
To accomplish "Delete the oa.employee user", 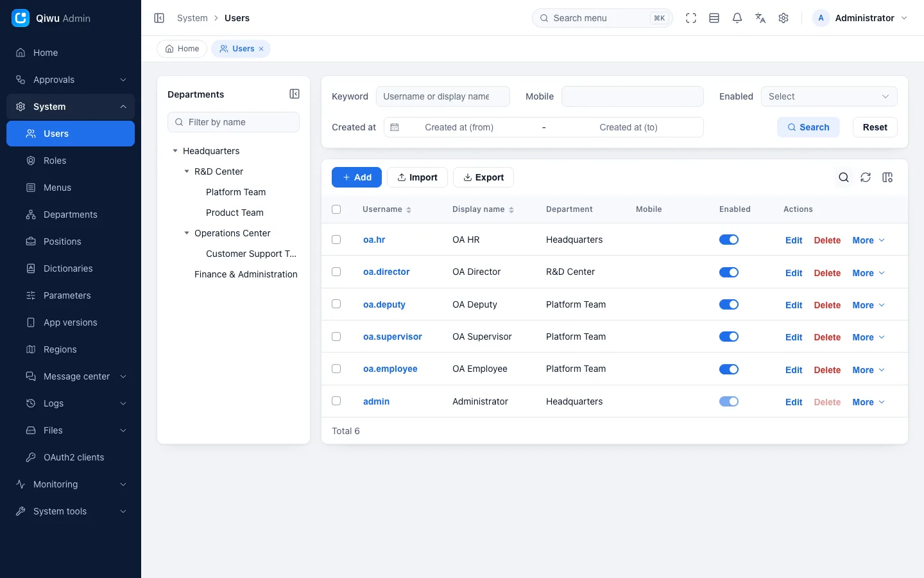I will click(x=827, y=370).
